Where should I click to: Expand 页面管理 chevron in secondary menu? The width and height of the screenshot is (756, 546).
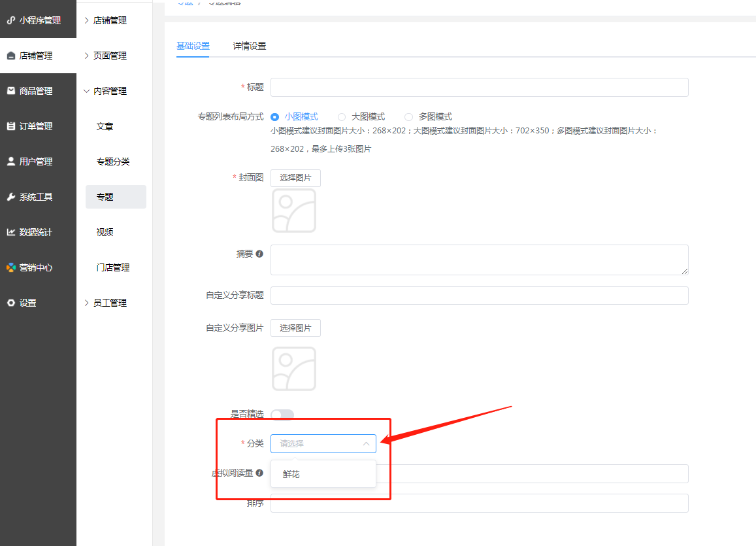coord(86,56)
